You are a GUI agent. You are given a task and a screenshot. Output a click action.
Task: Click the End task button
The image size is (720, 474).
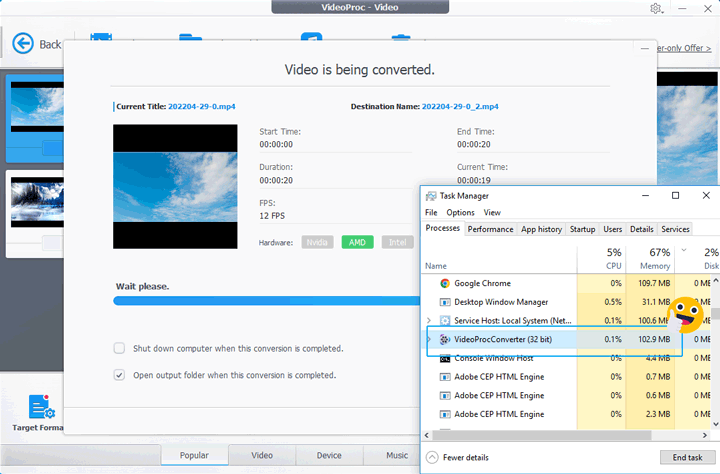click(687, 457)
